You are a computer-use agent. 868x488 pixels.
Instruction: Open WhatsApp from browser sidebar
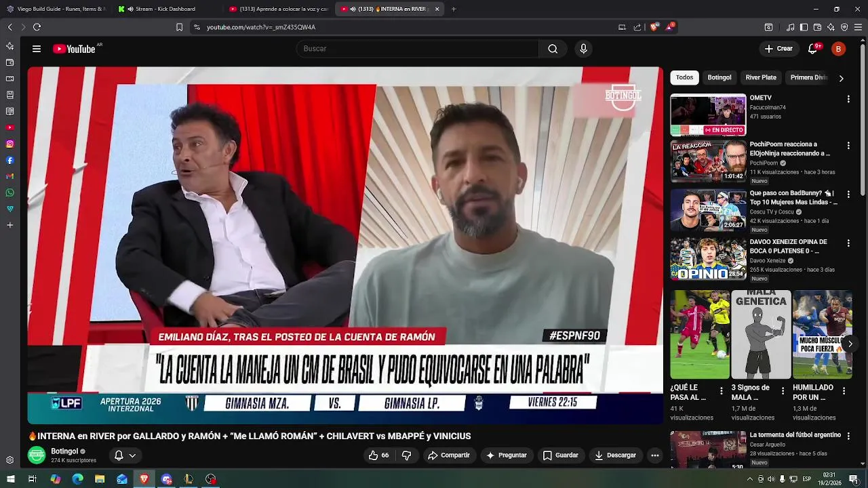pyautogui.click(x=9, y=192)
